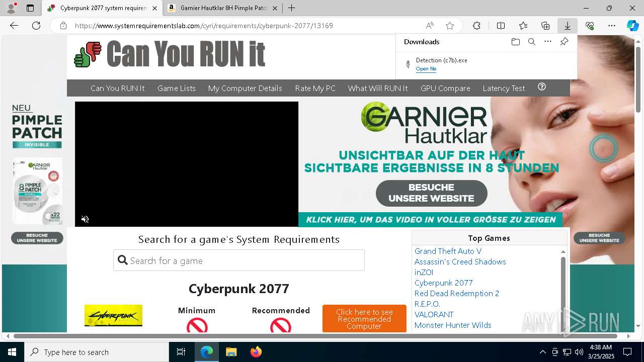Click to see Recommended Computer button
The width and height of the screenshot is (644, 362).
(x=364, y=318)
